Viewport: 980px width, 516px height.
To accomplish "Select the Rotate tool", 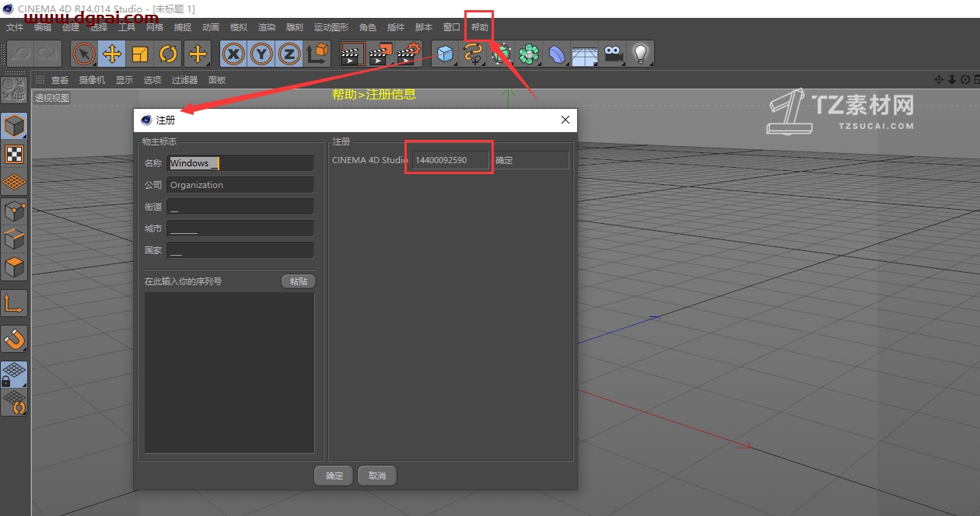I will pyautogui.click(x=168, y=54).
